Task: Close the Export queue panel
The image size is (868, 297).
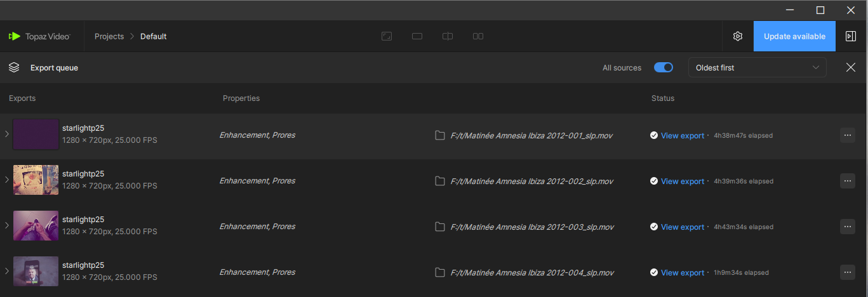Action: [x=851, y=67]
